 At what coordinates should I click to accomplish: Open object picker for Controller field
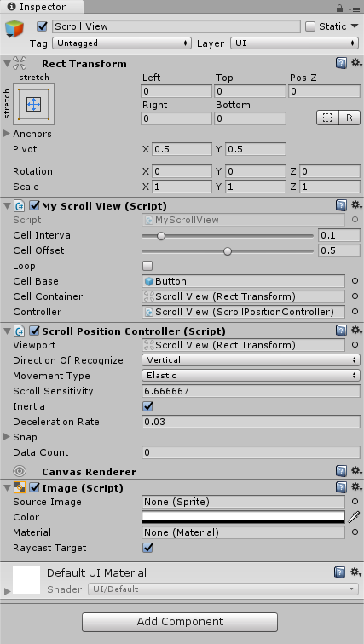pos(355,312)
